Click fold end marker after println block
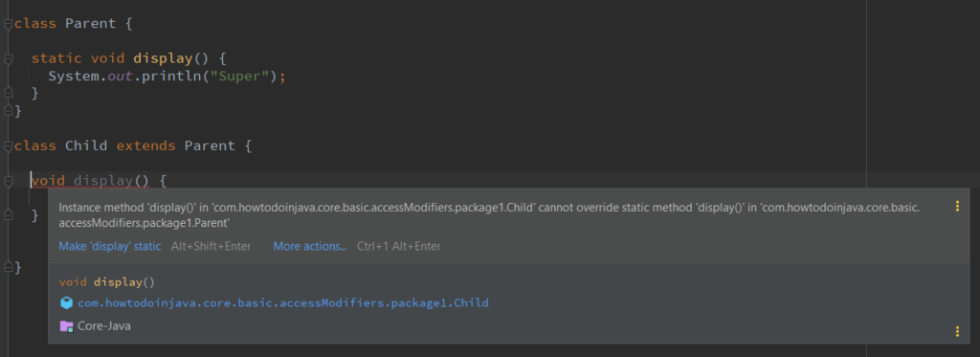Viewport: 980px width, 357px height. [x=8, y=93]
